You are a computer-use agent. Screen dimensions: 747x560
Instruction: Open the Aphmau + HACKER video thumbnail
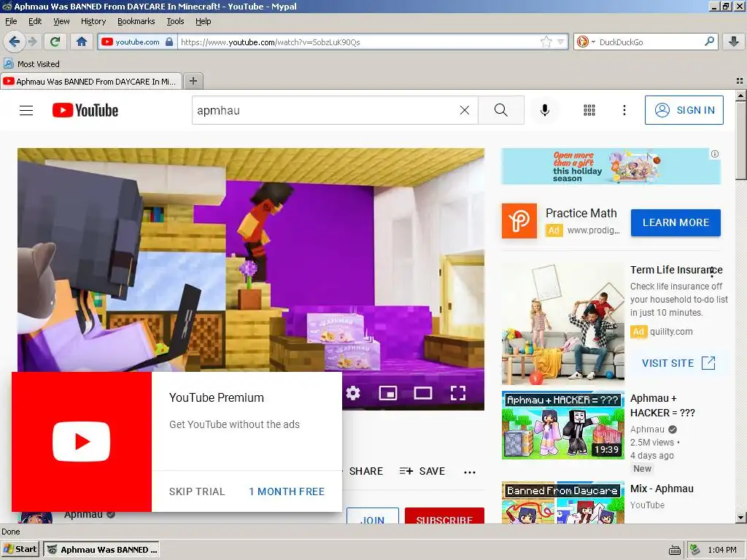pyautogui.click(x=563, y=425)
